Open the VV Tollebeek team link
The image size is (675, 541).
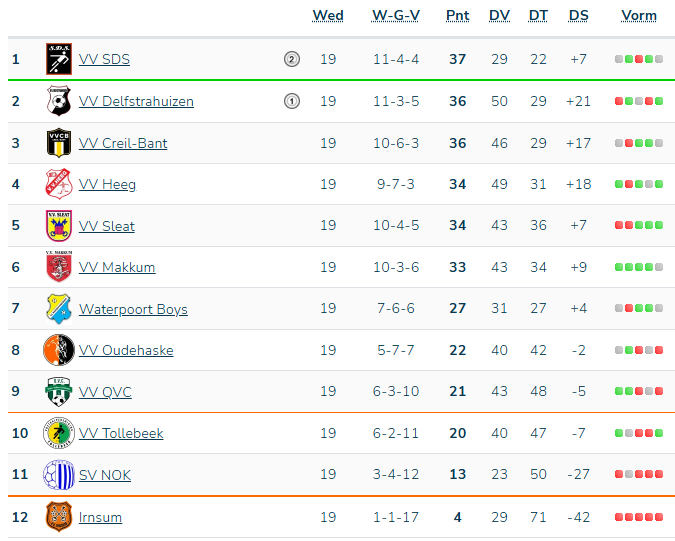pos(121,434)
